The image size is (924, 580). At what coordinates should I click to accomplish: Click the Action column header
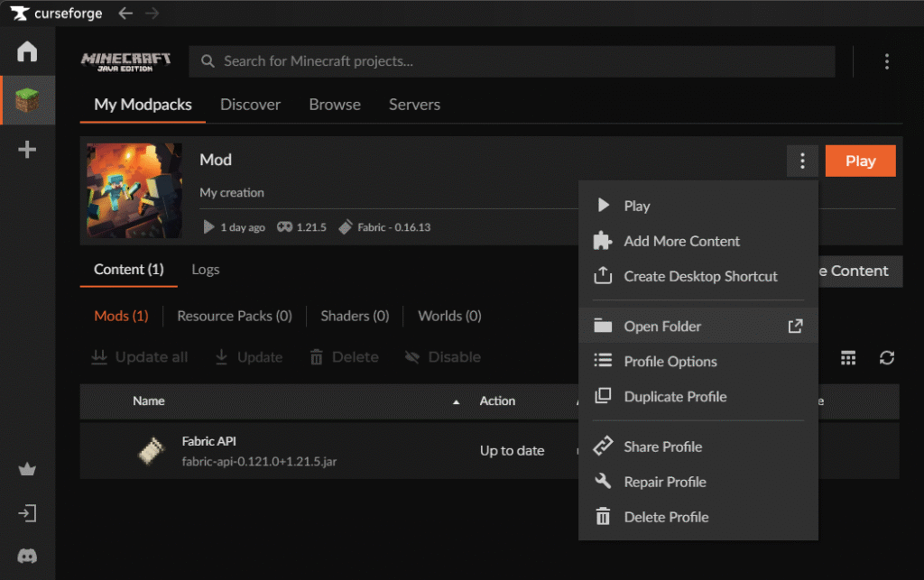pyautogui.click(x=497, y=401)
